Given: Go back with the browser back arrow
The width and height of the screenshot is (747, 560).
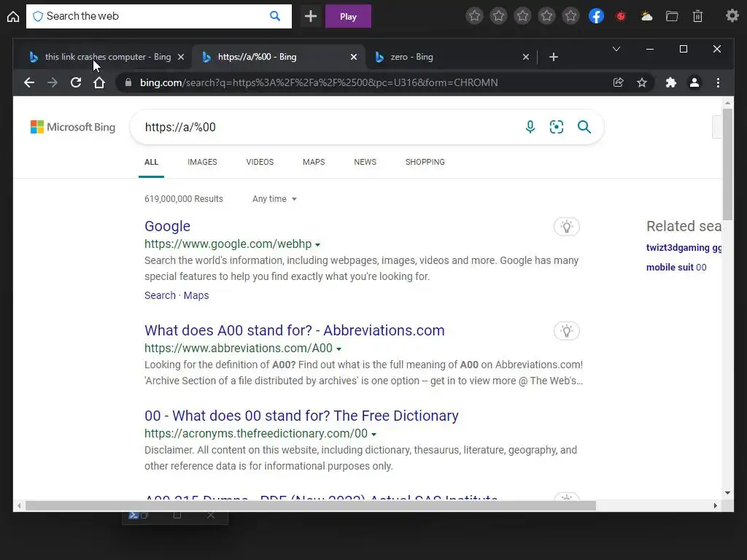Looking at the screenshot, I should [29, 82].
